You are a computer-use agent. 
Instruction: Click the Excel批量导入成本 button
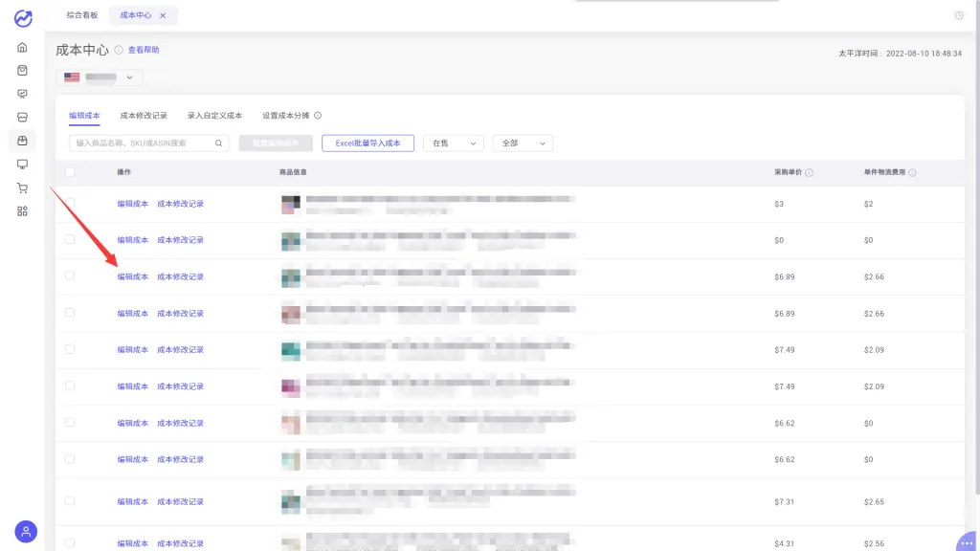click(368, 143)
